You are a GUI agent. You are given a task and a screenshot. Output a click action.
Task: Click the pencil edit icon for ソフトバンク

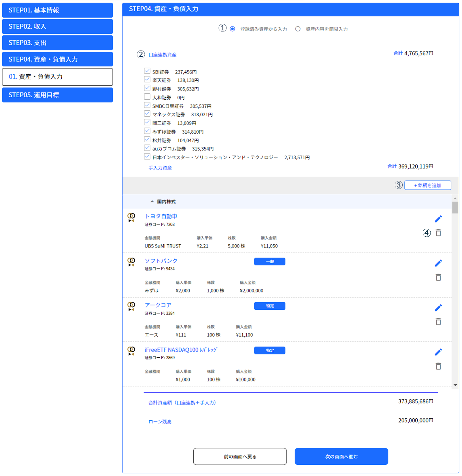[x=438, y=263]
